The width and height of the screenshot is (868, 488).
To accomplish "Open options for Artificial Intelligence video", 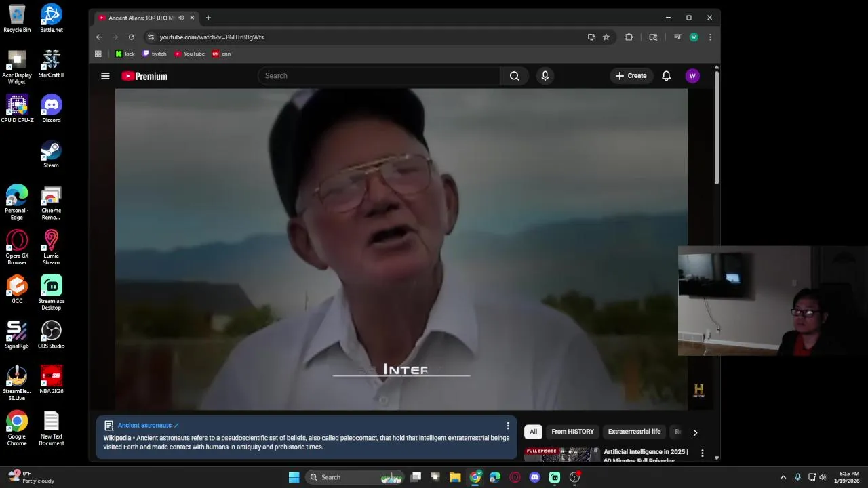I will pos(703,453).
